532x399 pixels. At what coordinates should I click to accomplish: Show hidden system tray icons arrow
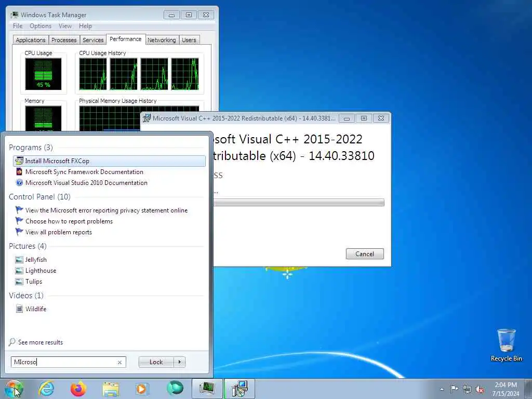click(442, 389)
